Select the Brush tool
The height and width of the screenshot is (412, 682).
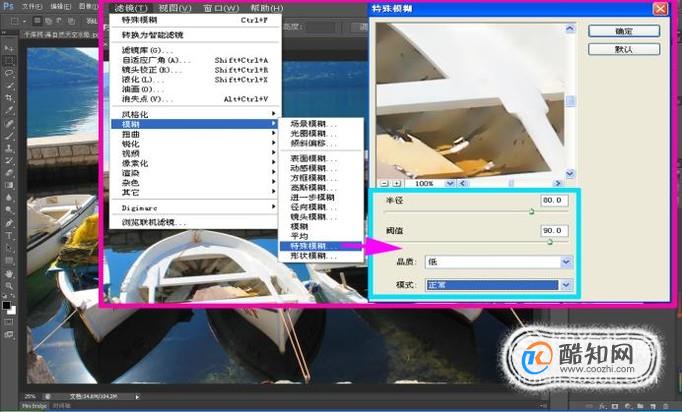[9, 136]
